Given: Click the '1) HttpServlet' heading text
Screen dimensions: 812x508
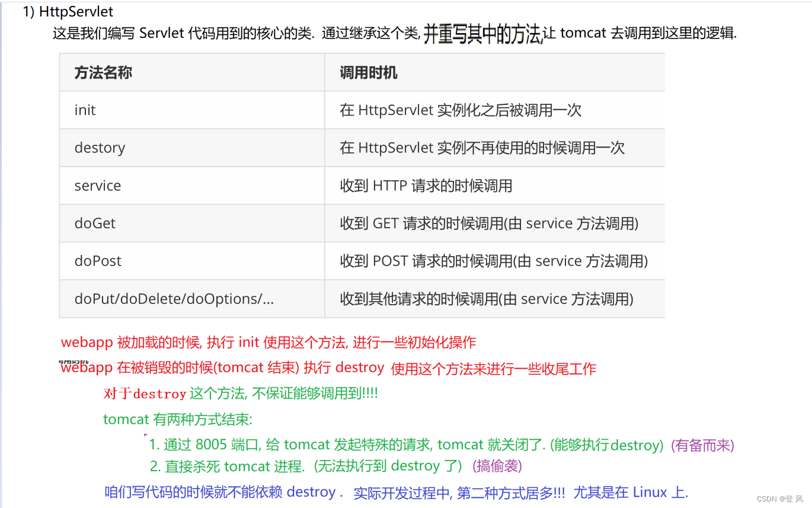Looking at the screenshot, I should (68, 11).
